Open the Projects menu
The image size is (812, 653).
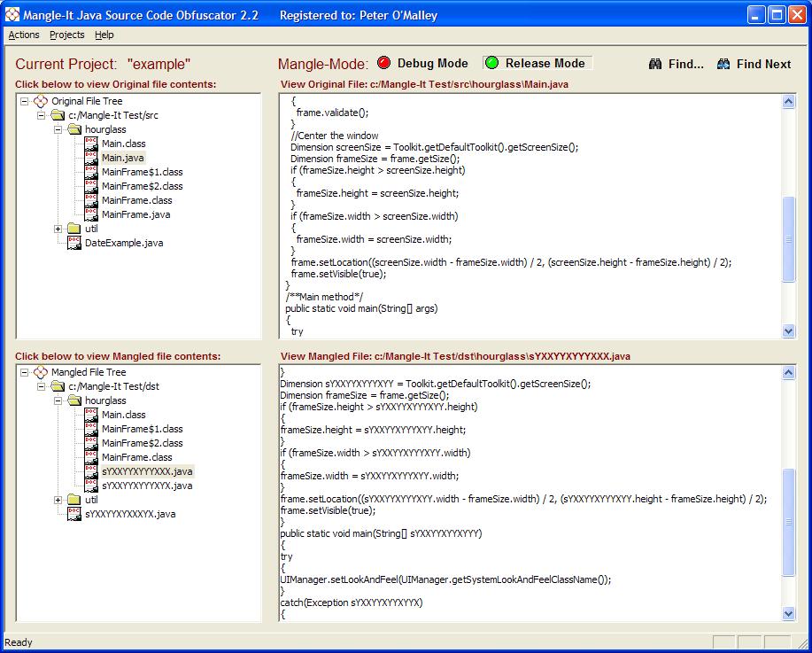click(x=66, y=35)
